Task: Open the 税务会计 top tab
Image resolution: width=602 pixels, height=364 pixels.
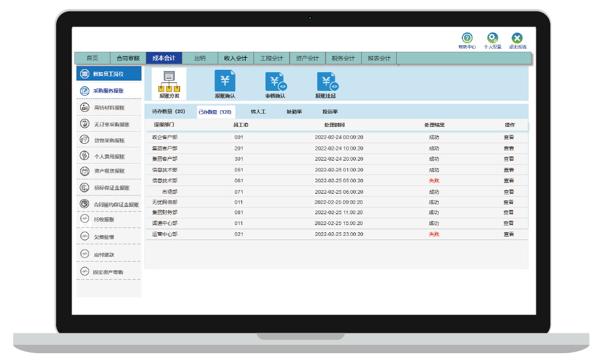Action: click(343, 58)
